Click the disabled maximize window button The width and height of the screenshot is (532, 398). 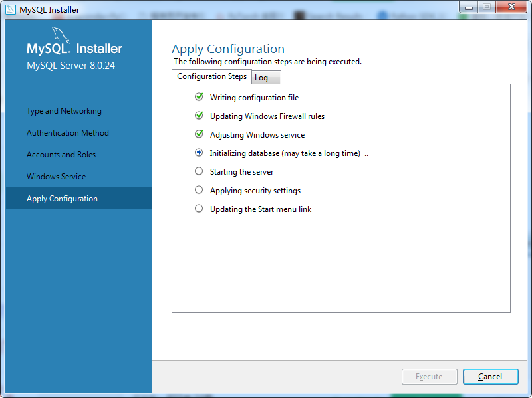[487, 7]
